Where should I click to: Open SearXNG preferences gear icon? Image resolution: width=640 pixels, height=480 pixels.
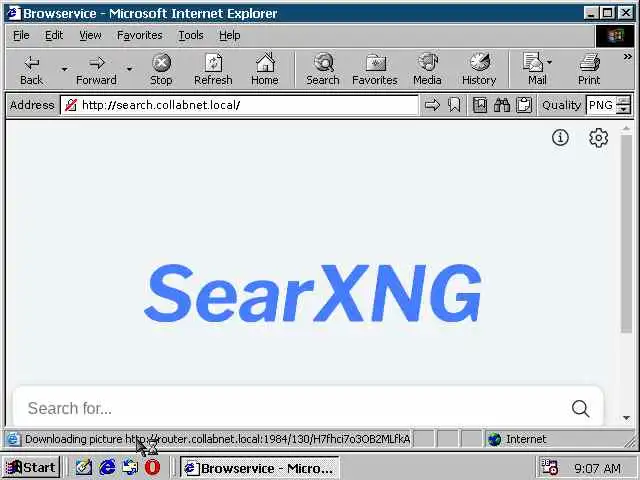[x=598, y=138]
